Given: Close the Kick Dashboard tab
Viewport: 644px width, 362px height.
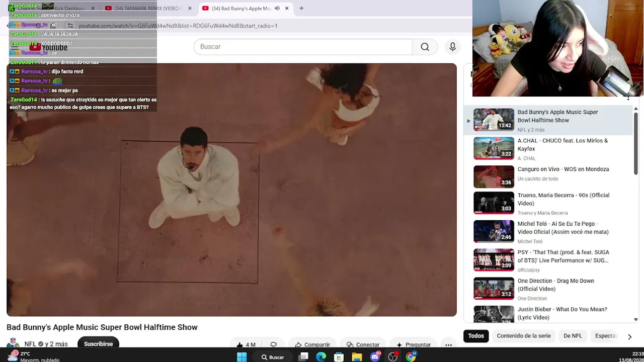Looking at the screenshot, I should (93, 8).
